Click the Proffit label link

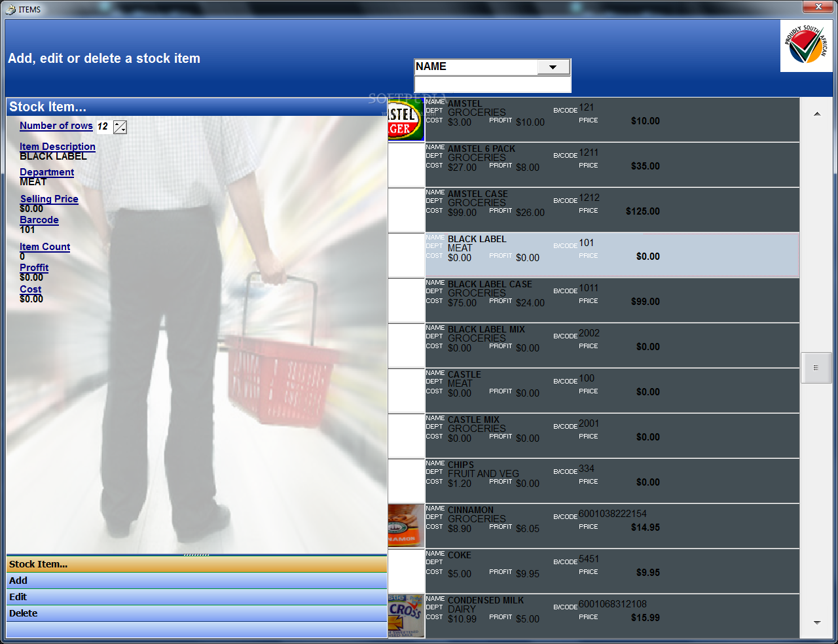point(34,268)
